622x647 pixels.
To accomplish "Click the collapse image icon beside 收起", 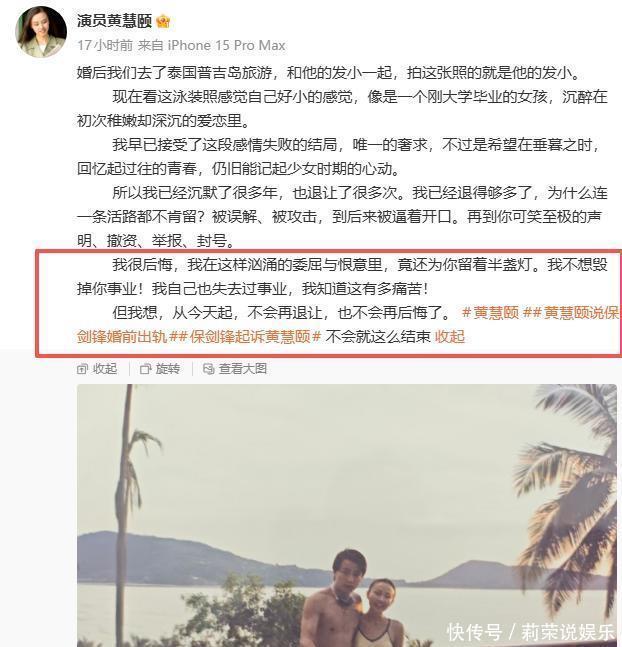I will [x=82, y=369].
